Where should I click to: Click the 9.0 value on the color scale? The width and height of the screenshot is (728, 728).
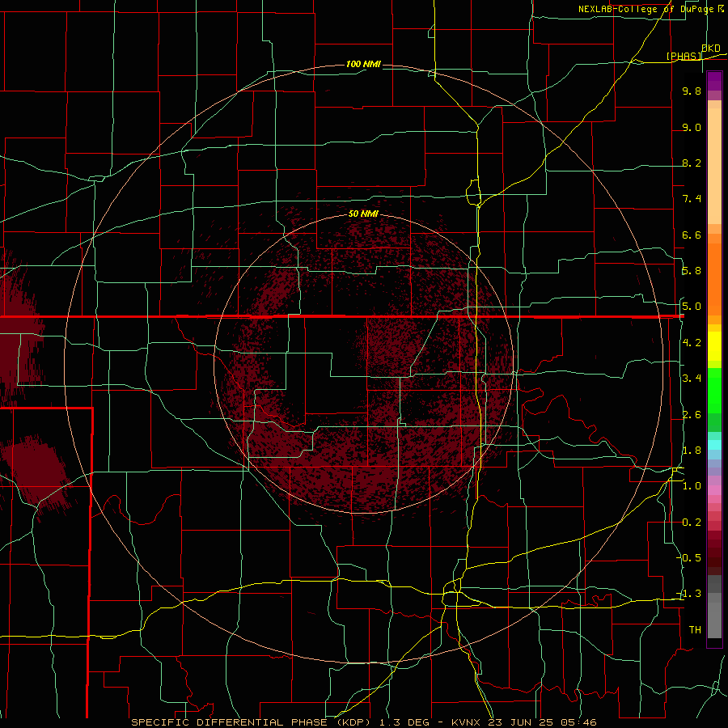[692, 127]
